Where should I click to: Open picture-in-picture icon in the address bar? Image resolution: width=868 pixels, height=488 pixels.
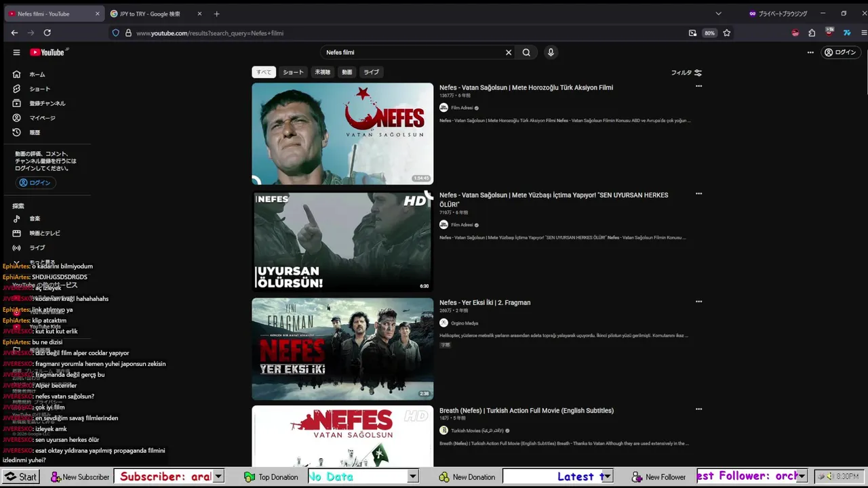click(692, 33)
